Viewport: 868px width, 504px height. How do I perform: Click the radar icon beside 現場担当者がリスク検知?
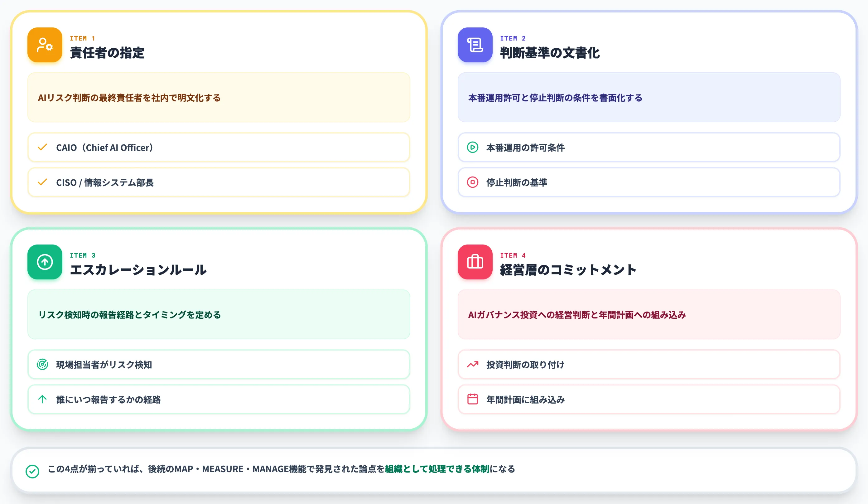click(x=42, y=365)
